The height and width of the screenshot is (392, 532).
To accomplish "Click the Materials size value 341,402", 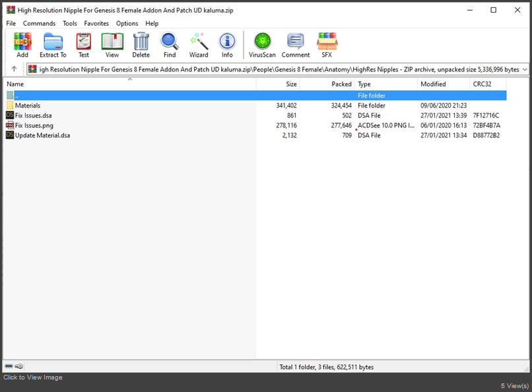I will 286,106.
